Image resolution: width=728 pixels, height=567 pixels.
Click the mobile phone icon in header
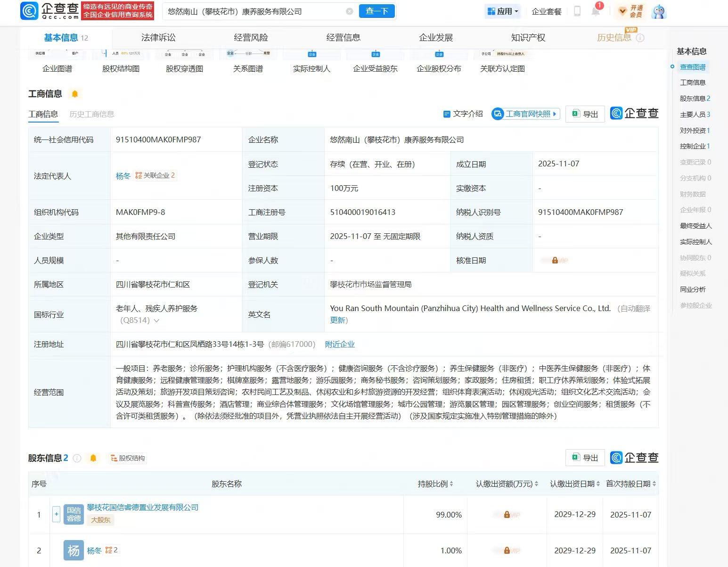577,11
